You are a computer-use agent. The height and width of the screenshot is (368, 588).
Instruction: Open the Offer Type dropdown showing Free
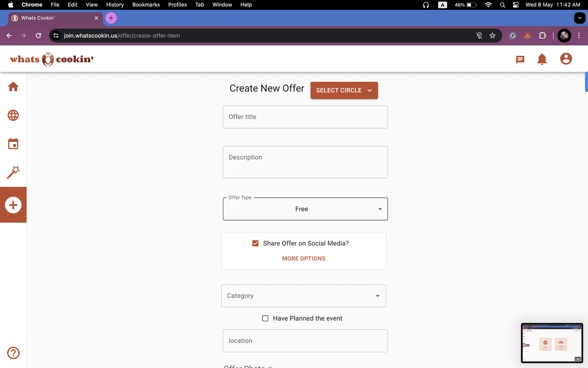pos(305,209)
